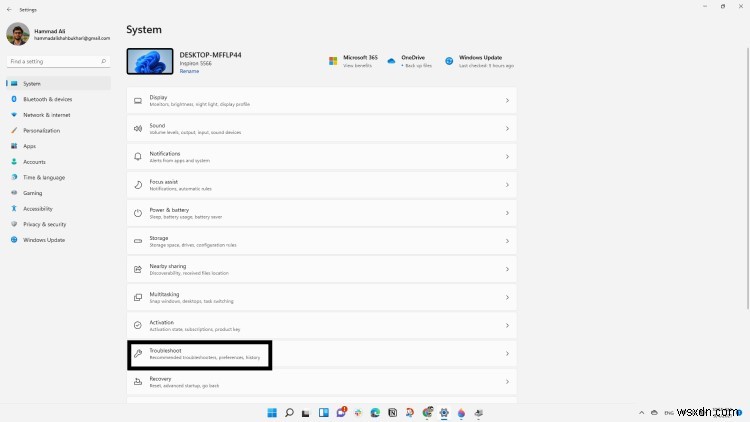The height and width of the screenshot is (422, 750).
Task: Click the Microsoft 365 logo icon
Action: tap(333, 61)
